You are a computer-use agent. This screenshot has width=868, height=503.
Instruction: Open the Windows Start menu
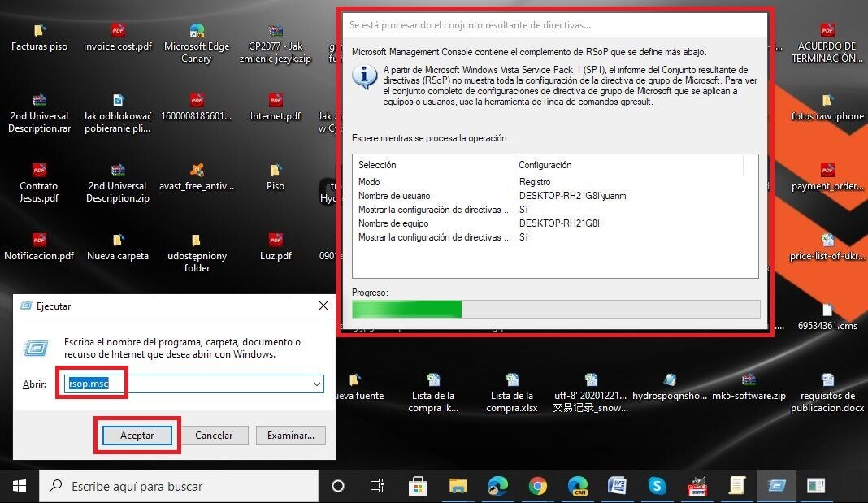[20, 487]
